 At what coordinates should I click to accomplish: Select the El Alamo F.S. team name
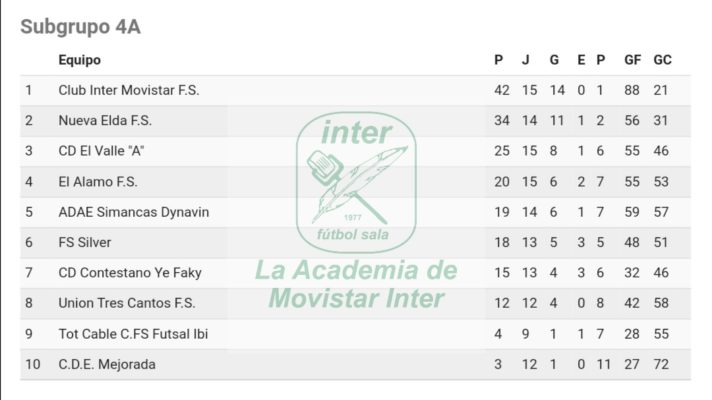(x=98, y=182)
